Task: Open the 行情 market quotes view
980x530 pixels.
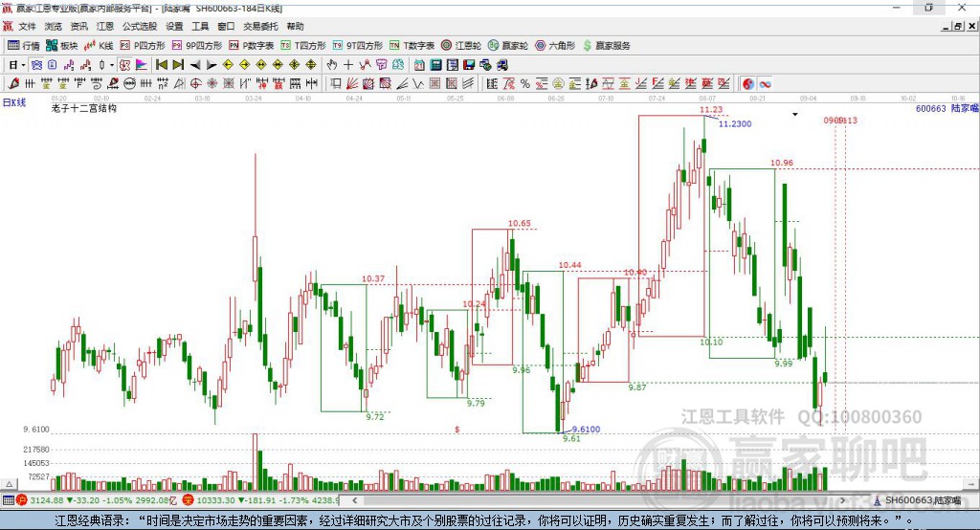Action: click(x=23, y=46)
